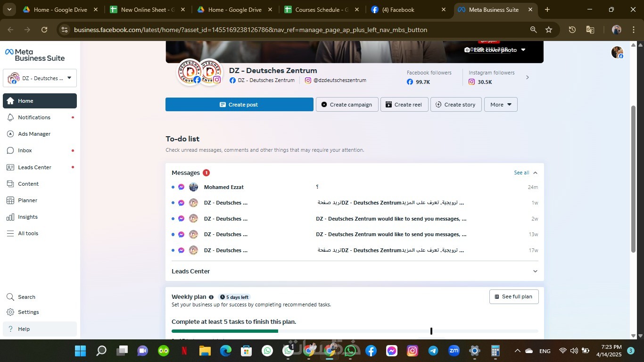Click the DZ Instagram profile picture

click(x=211, y=72)
